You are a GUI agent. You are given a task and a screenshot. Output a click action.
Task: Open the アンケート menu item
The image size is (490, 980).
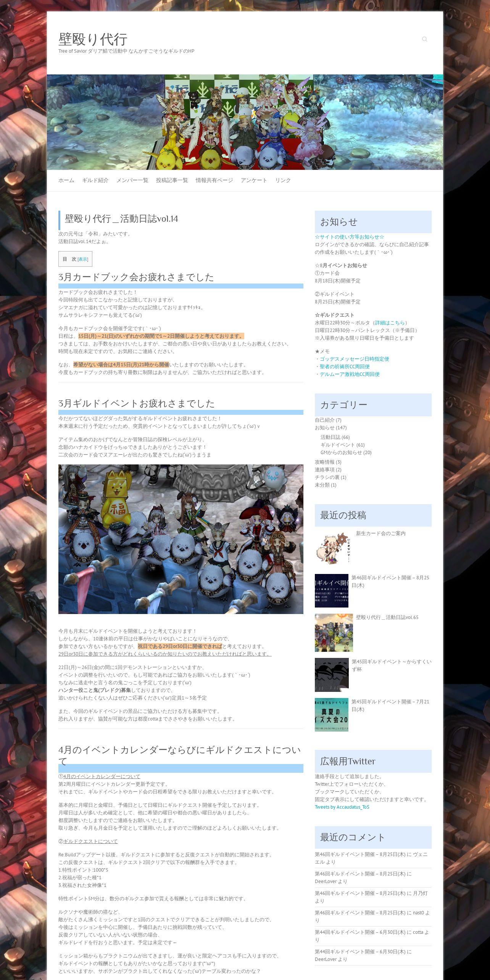[x=254, y=180]
